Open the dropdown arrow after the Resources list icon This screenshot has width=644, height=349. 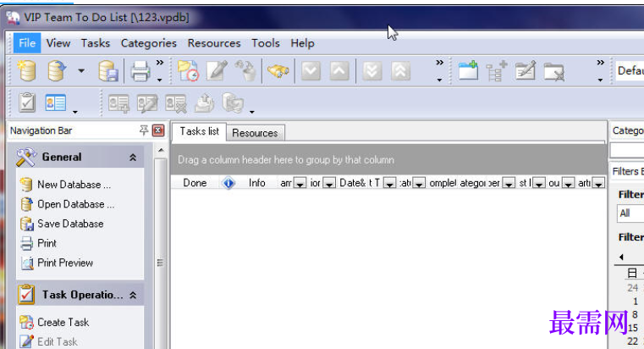(75, 112)
